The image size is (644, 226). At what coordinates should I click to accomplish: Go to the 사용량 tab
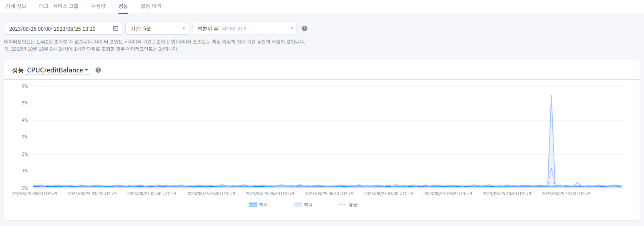pyautogui.click(x=98, y=6)
